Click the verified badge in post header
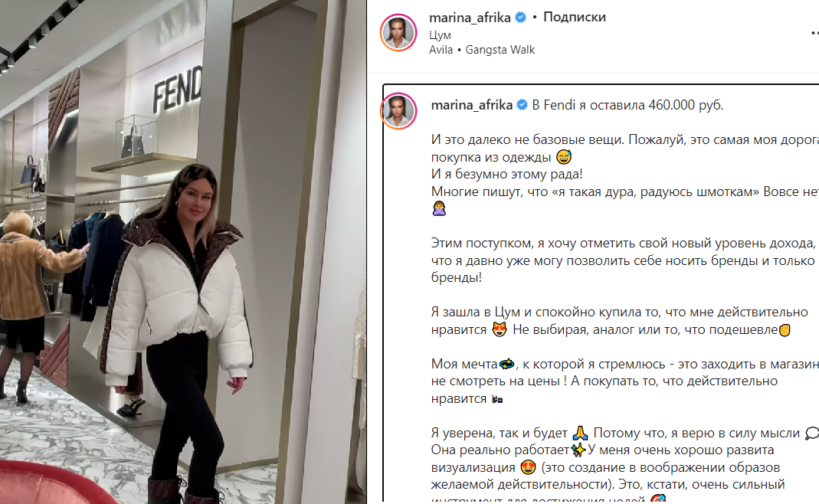Viewport: 819px width, 504px height. (x=521, y=18)
